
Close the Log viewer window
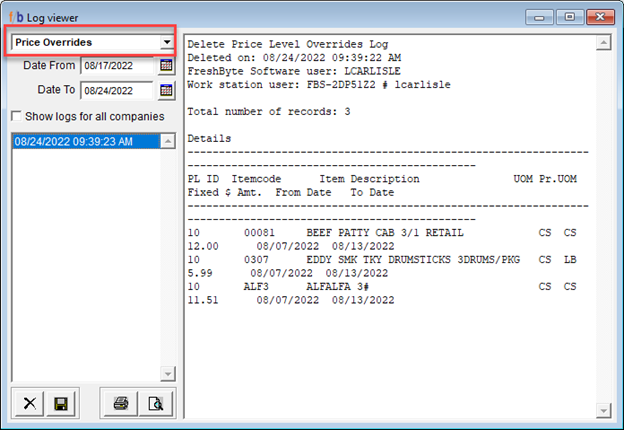600,16
